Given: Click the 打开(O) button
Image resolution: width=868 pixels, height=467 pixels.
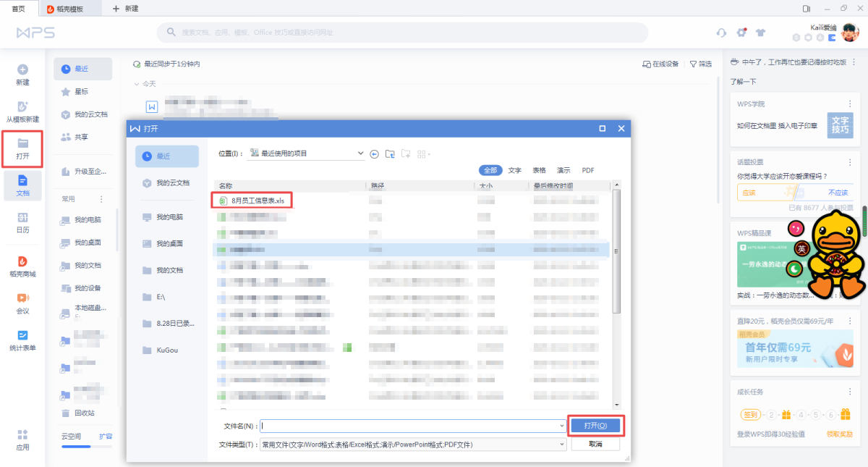Looking at the screenshot, I should (595, 426).
